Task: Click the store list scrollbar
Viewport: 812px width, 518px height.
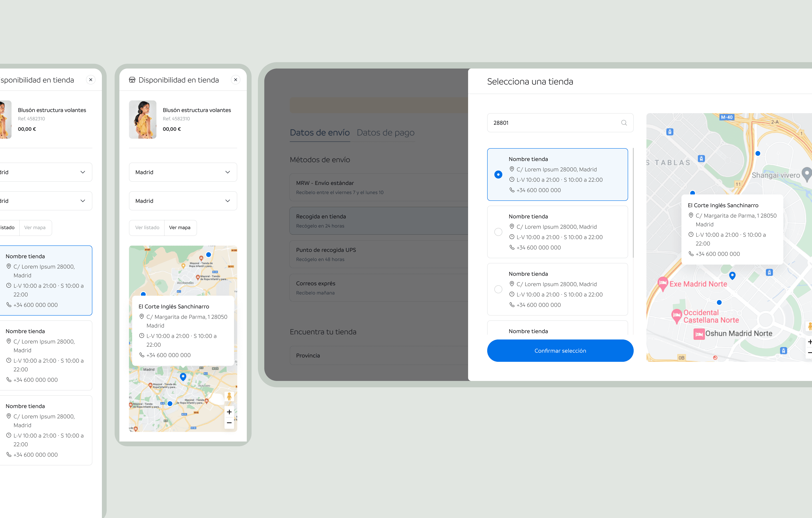Action: (x=633, y=202)
